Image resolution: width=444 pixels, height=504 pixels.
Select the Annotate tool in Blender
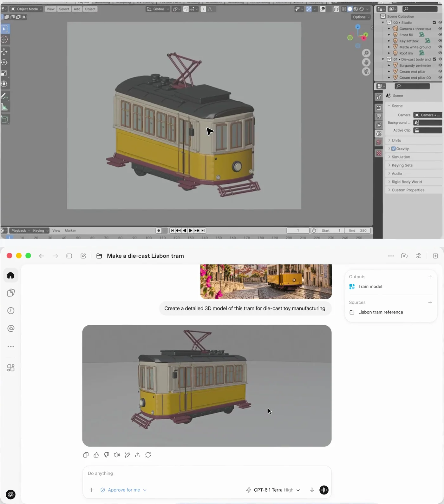coord(4,96)
